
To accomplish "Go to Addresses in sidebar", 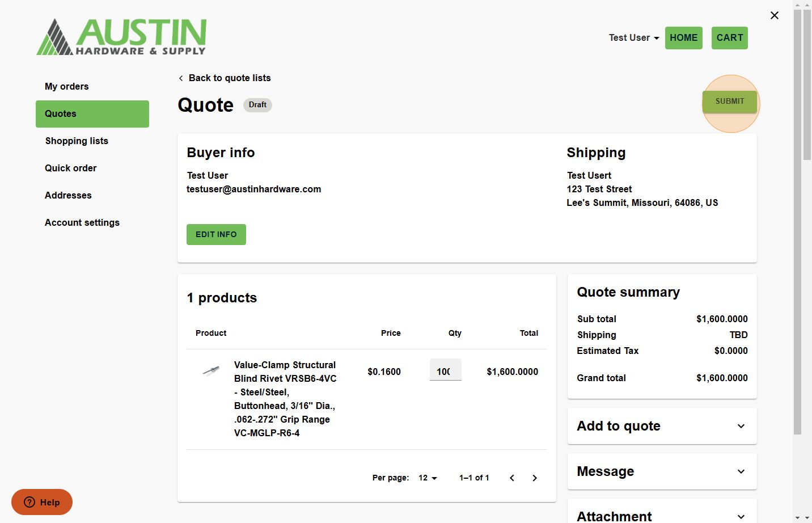I will pyautogui.click(x=92, y=196).
